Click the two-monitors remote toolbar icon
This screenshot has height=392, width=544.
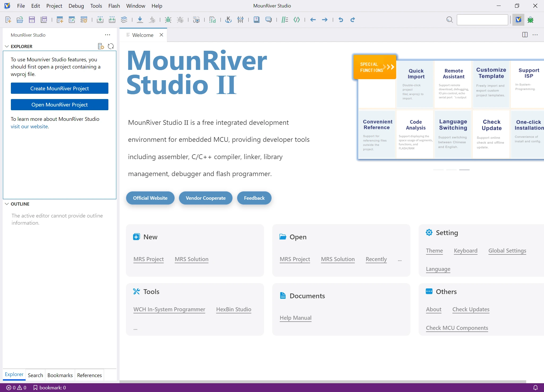(196, 20)
